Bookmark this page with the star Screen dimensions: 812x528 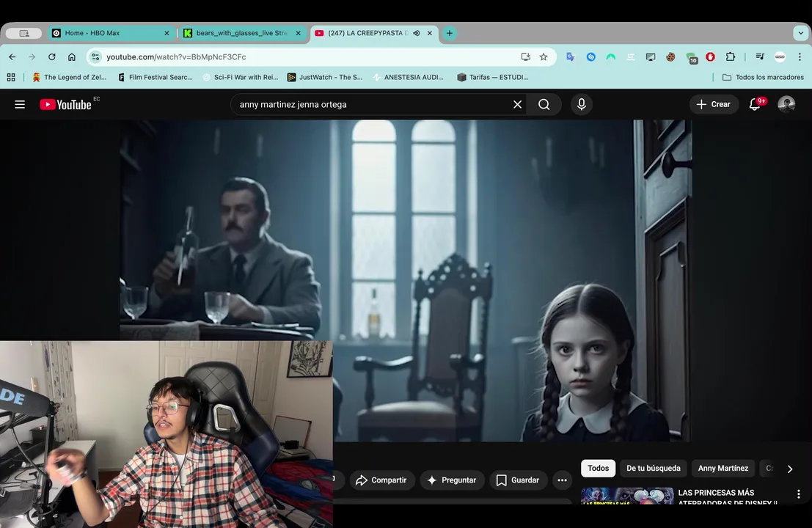544,57
